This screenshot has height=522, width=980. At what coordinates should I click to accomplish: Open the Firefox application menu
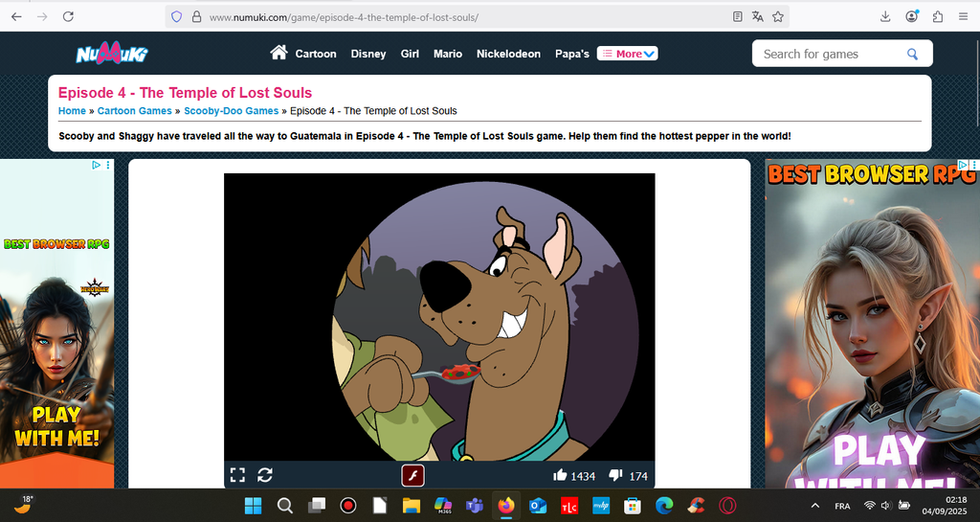coord(962,16)
